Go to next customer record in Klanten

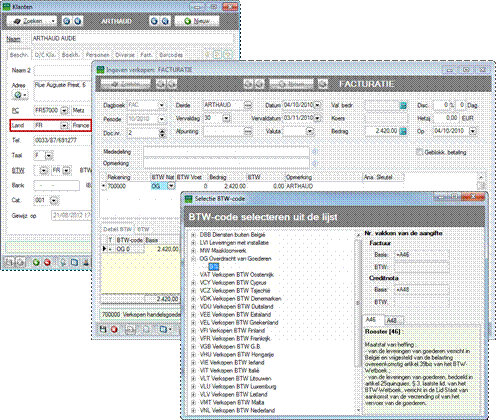pyautogui.click(x=154, y=21)
